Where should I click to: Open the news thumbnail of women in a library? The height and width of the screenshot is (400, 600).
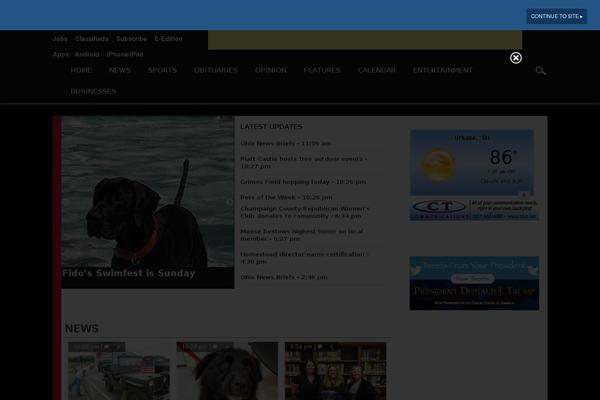tap(335, 371)
